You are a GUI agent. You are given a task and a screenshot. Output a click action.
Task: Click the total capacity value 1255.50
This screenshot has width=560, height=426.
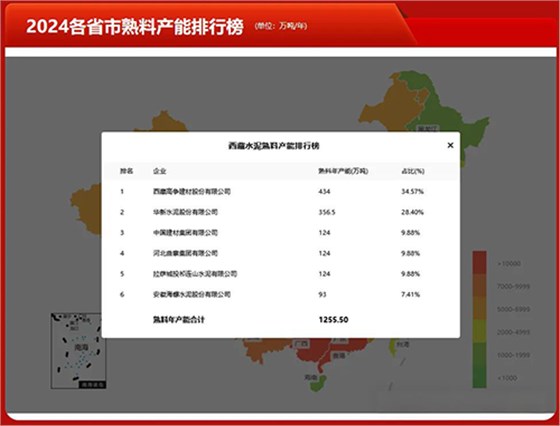pyautogui.click(x=333, y=320)
